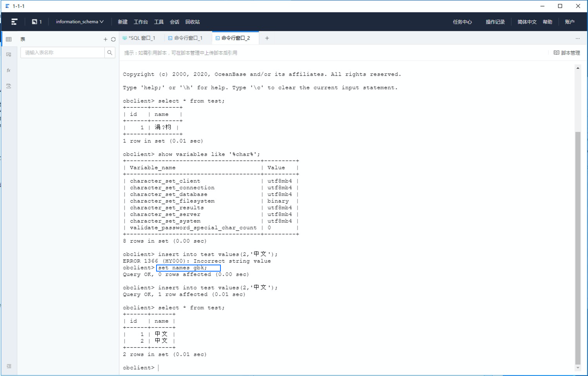Image resolution: width=588 pixels, height=376 pixels.
Task: Select the bottom sidebar collapse icon
Action: [x=9, y=366]
